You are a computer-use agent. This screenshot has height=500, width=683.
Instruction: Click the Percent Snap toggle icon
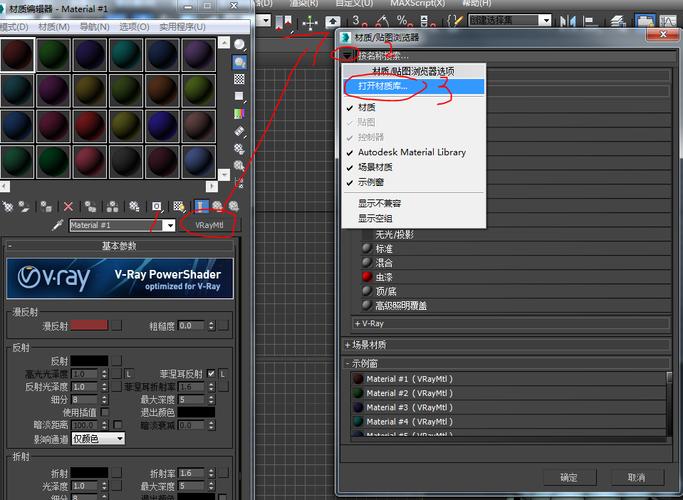point(404,21)
